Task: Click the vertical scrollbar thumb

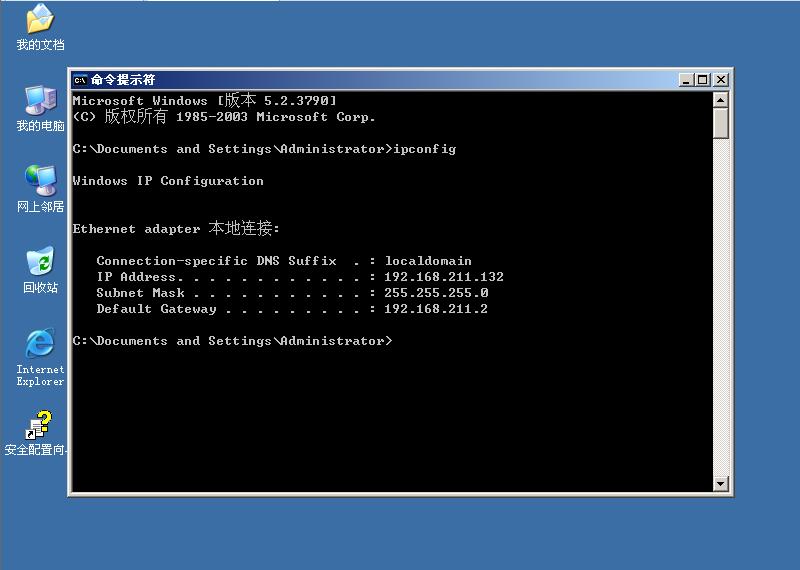Action: [x=720, y=123]
